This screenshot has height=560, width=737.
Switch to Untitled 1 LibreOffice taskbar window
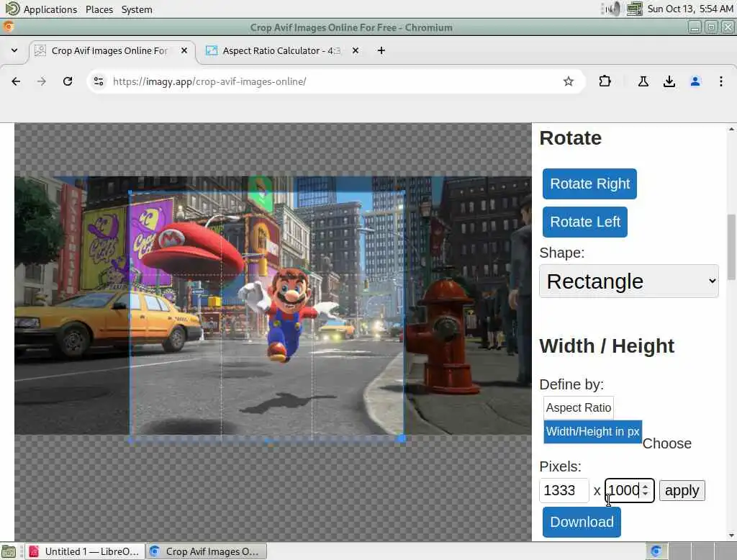click(85, 551)
